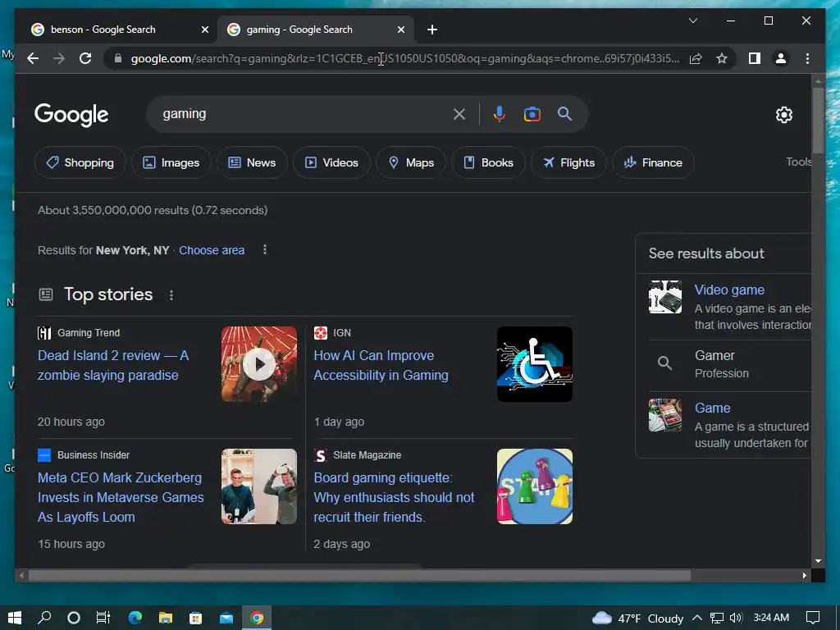Switch to Videos results
This screenshot has height=630, width=840.
pyautogui.click(x=331, y=162)
